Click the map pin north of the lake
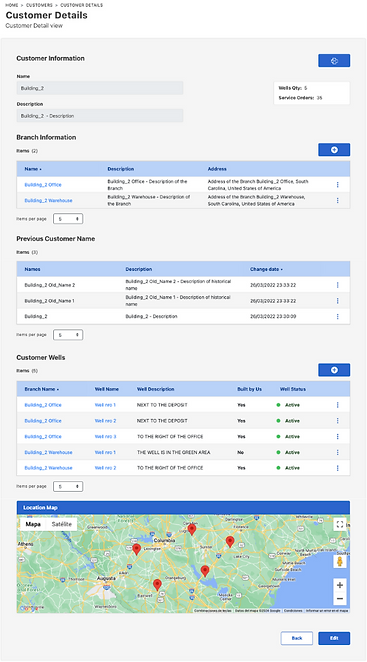Image resolution: width=367 pixels, height=662 pixels. pyautogui.click(x=205, y=570)
